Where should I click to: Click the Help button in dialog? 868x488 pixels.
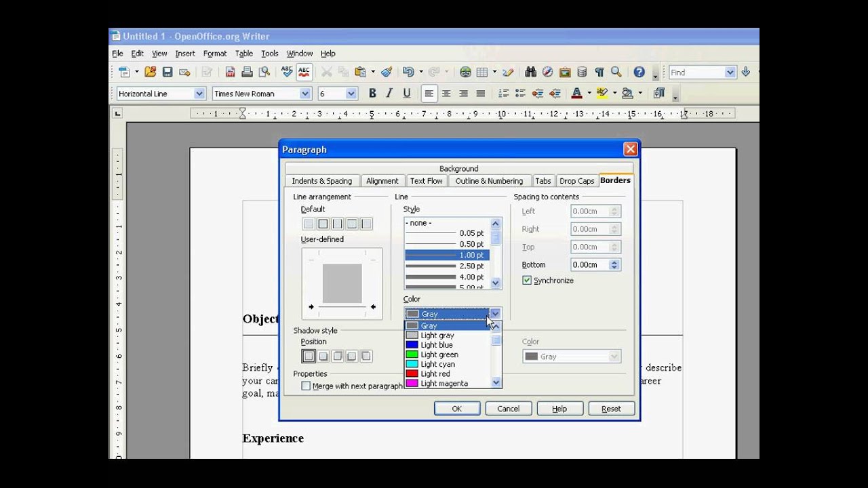tap(560, 409)
